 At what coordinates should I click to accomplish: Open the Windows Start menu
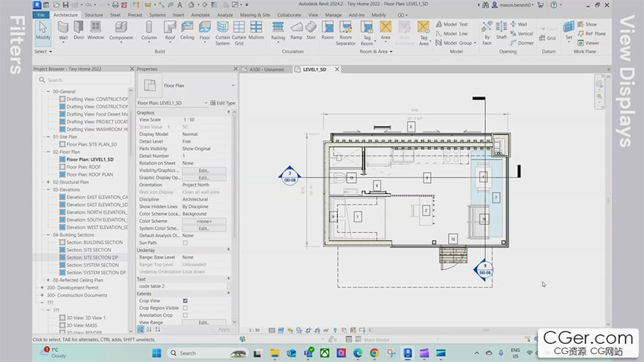pos(157,353)
